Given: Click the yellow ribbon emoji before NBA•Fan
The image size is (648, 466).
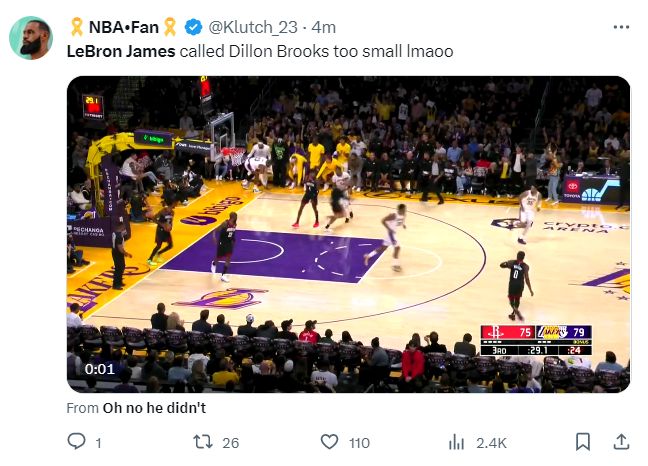Looking at the screenshot, I should coord(77,27).
